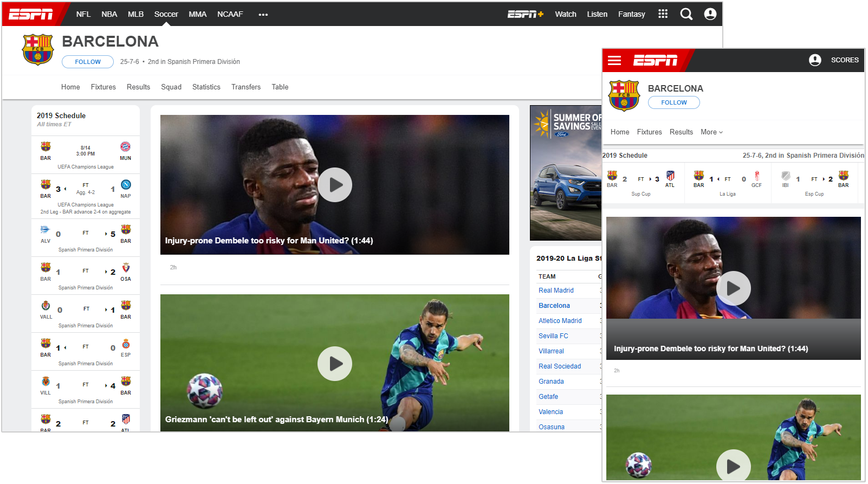Open the NFL menu
The width and height of the screenshot is (868, 484).
83,14
